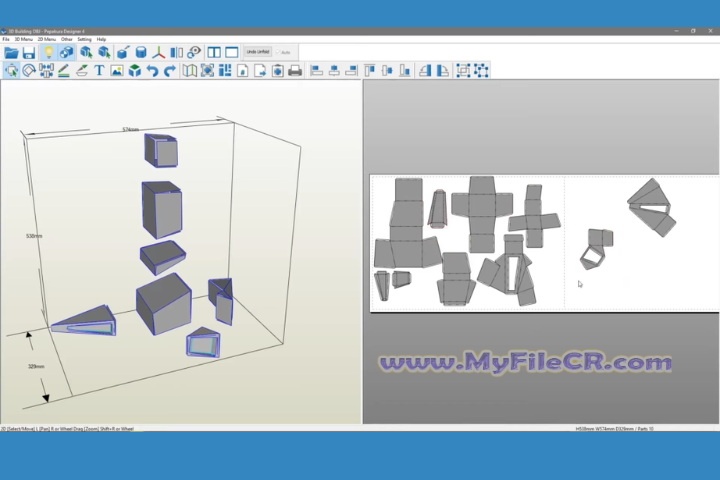Click the insert image icon
Screen dimensions: 720x480
tap(117, 71)
